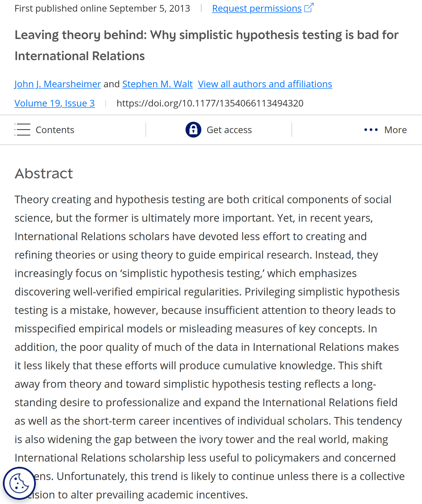This screenshot has width=422, height=504.
Task: Select the Get access text
Action: pos(229,130)
